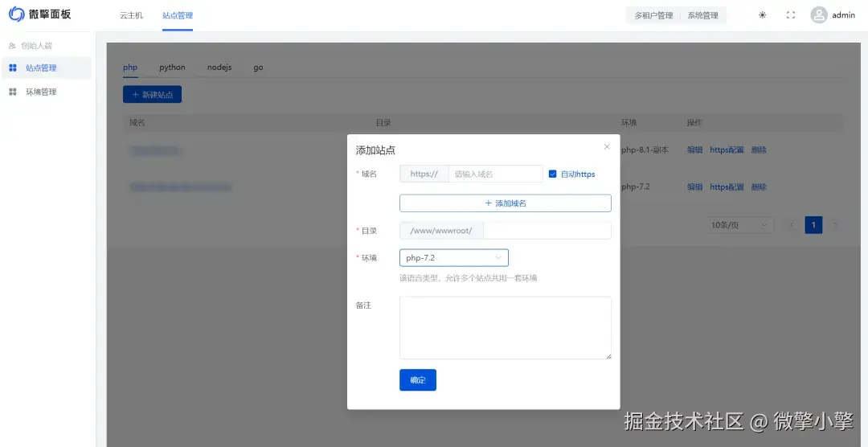
Task: Toggle the 自动https checkbox
Action: coord(552,174)
